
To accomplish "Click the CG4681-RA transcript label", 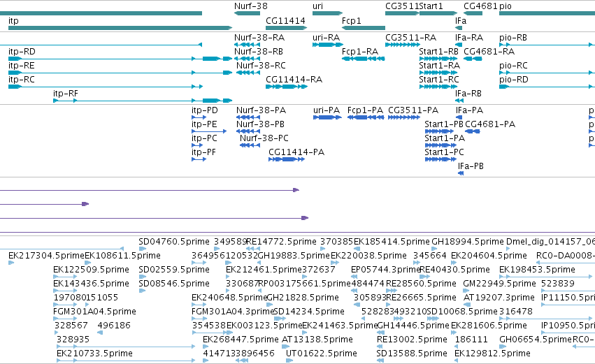I will click(x=489, y=52).
